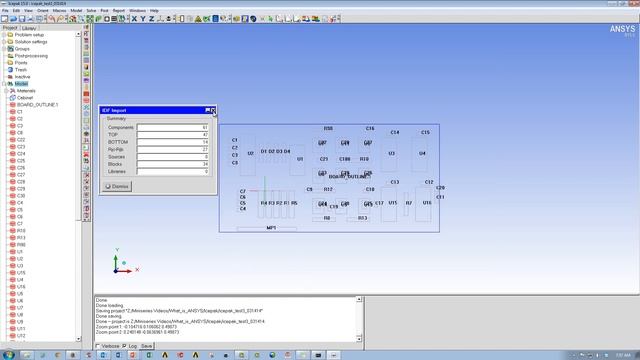Click the new project toolbar icon
This screenshot has width=640, height=360.
click(x=4, y=19)
